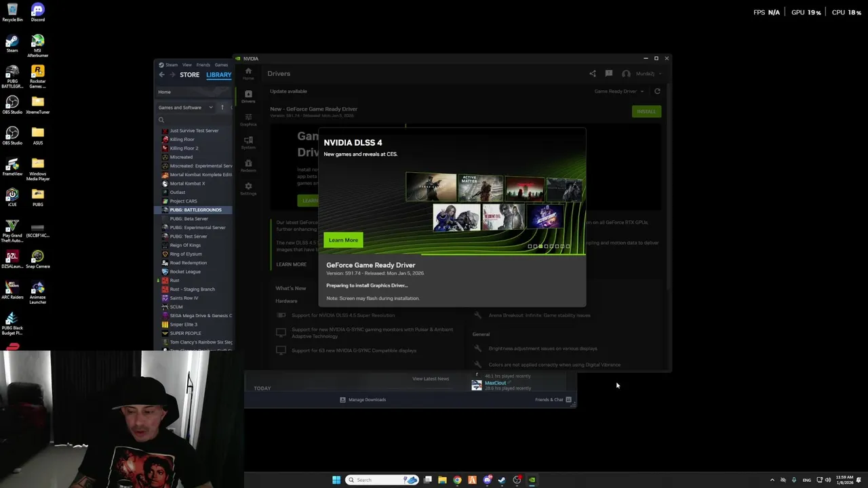Open taskbar clock showing 11:59 AM
The height and width of the screenshot is (488, 868).
point(845,480)
